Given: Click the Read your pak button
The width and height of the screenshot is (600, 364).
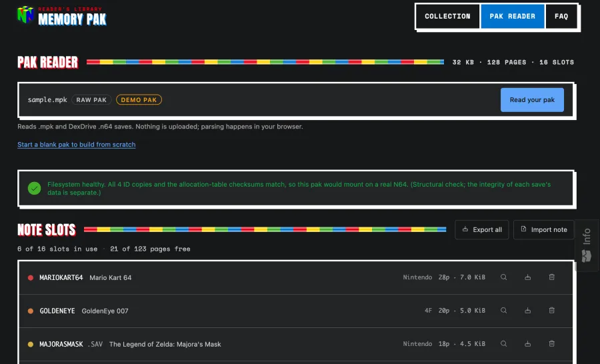Looking at the screenshot, I should click(532, 100).
